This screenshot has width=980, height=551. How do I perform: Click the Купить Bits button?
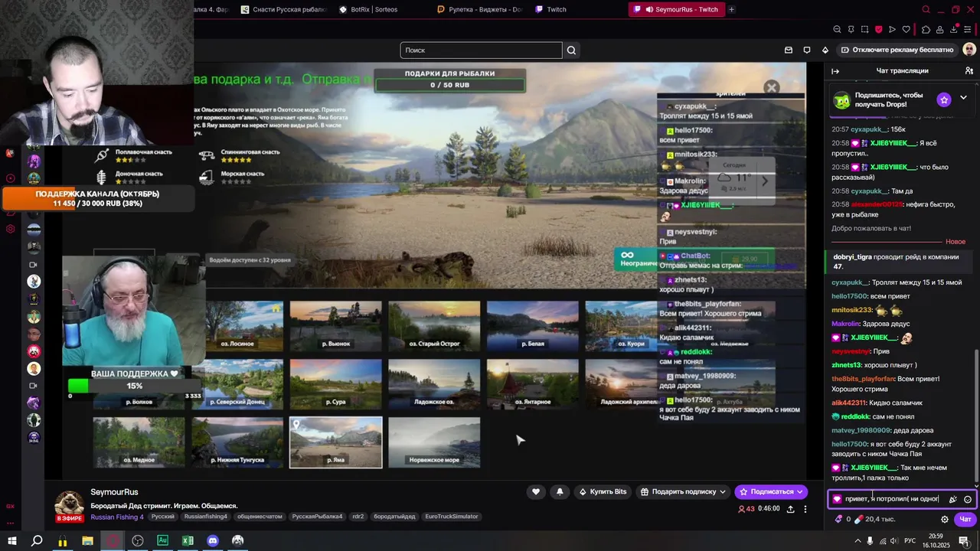[x=603, y=492]
